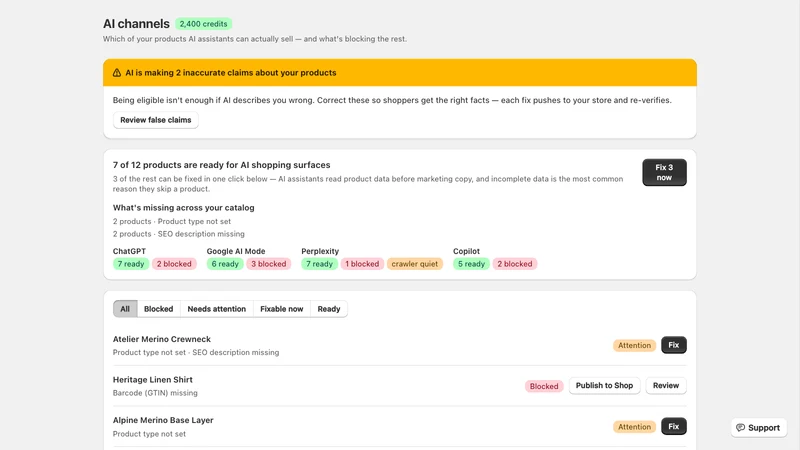Switch to Needs attention tab
This screenshot has width=800, height=450.
coord(216,309)
